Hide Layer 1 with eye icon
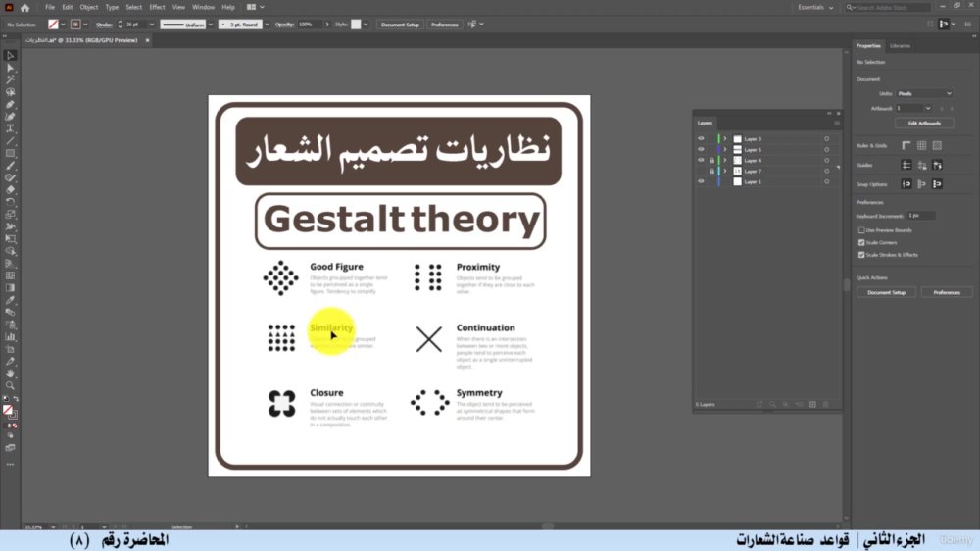The image size is (980, 551). point(701,181)
